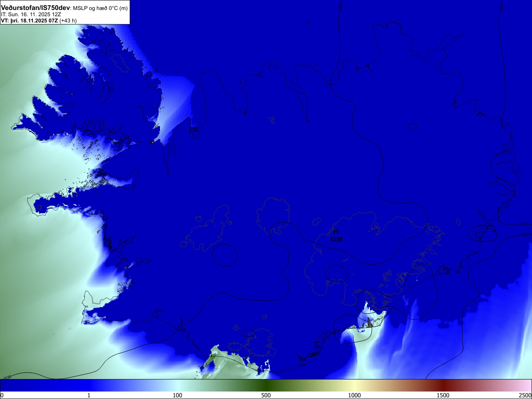The height and width of the screenshot is (399, 532).
Task: Click the dark green colorbar segment above 500
Action: (x=266, y=385)
